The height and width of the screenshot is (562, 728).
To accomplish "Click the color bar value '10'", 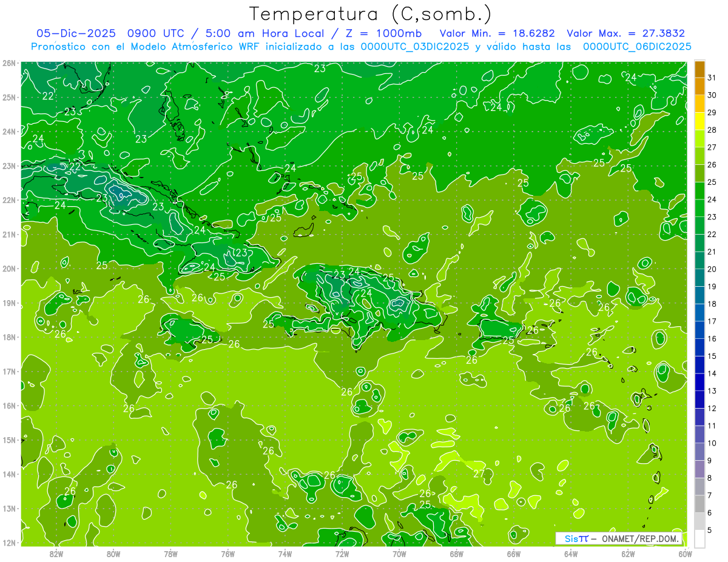I will tap(712, 443).
